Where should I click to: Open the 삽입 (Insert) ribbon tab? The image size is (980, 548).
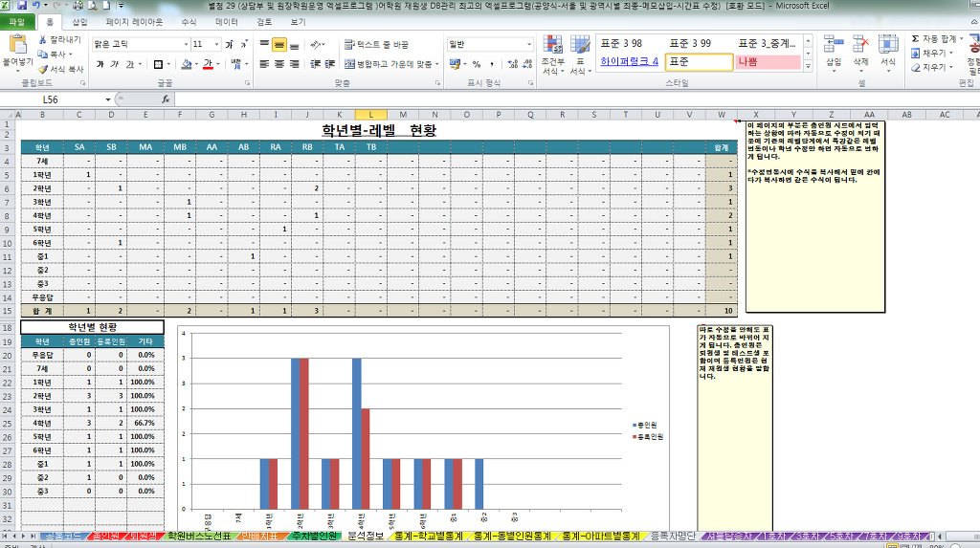[79, 21]
